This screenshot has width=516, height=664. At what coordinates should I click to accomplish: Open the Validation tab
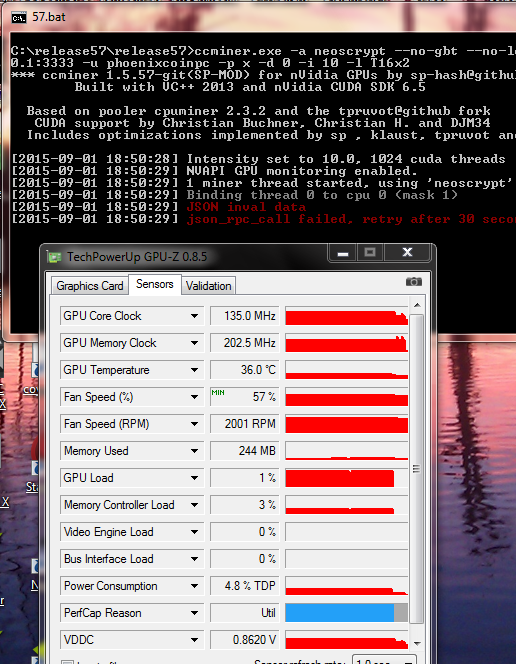click(x=208, y=286)
